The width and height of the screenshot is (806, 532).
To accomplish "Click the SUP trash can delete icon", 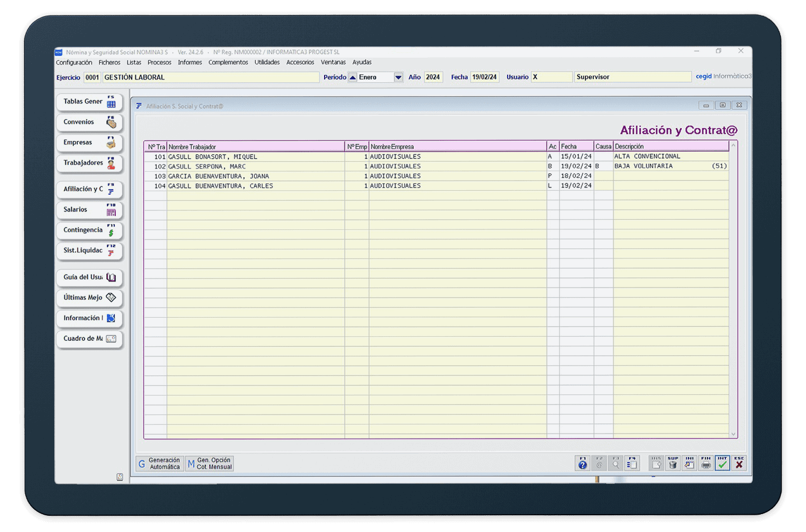I will [673, 463].
